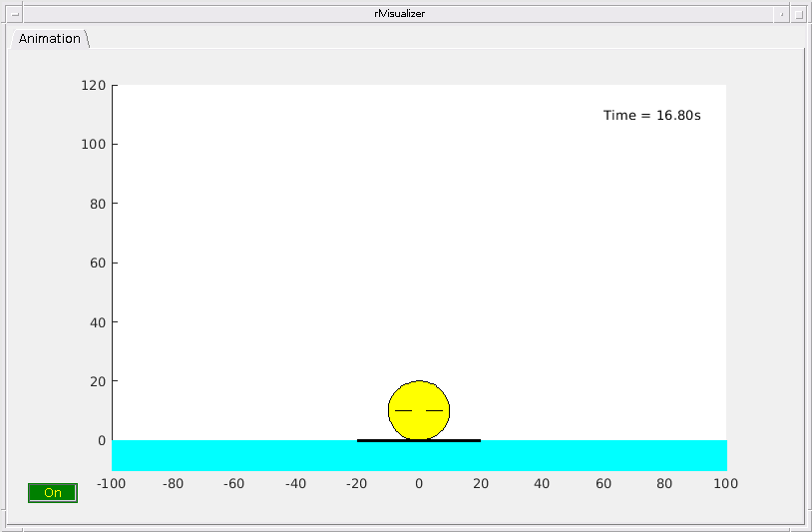812x532 pixels.
Task: Open the window menu in the title bar
Action: 15,14
